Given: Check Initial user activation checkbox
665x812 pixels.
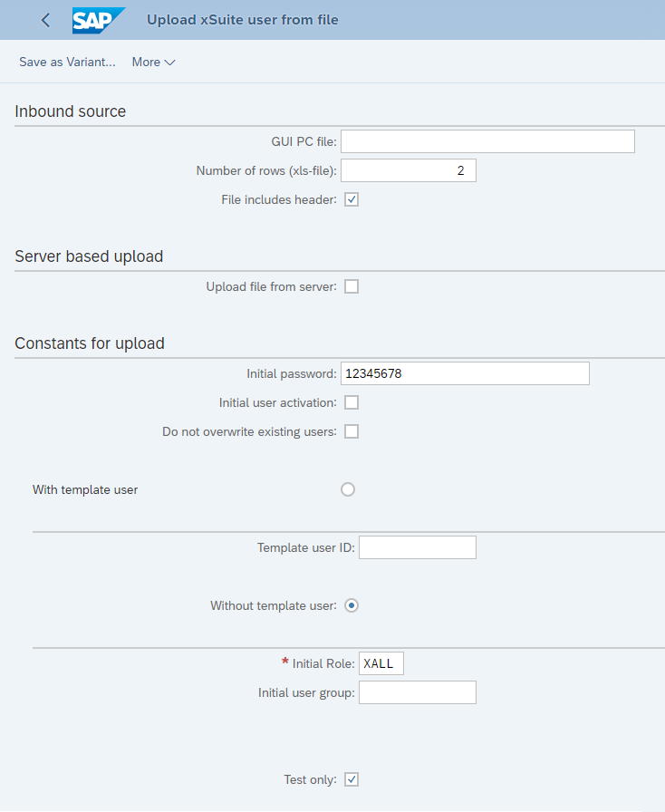Looking at the screenshot, I should tap(352, 402).
